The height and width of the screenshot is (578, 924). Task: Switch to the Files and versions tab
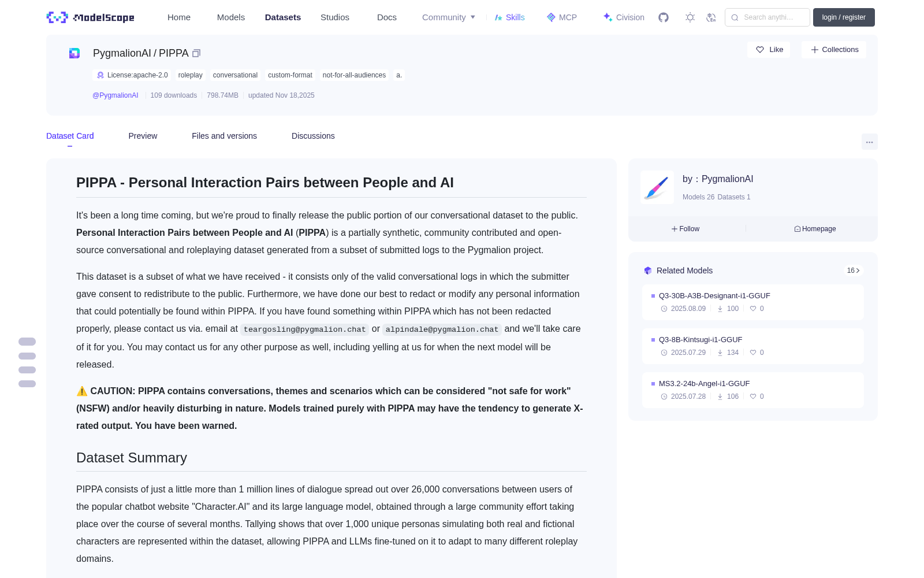(x=224, y=136)
